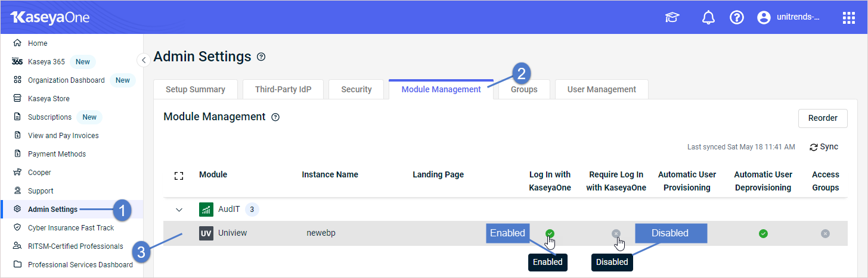
Task: Open the academy graduation cap icon
Action: click(x=672, y=18)
